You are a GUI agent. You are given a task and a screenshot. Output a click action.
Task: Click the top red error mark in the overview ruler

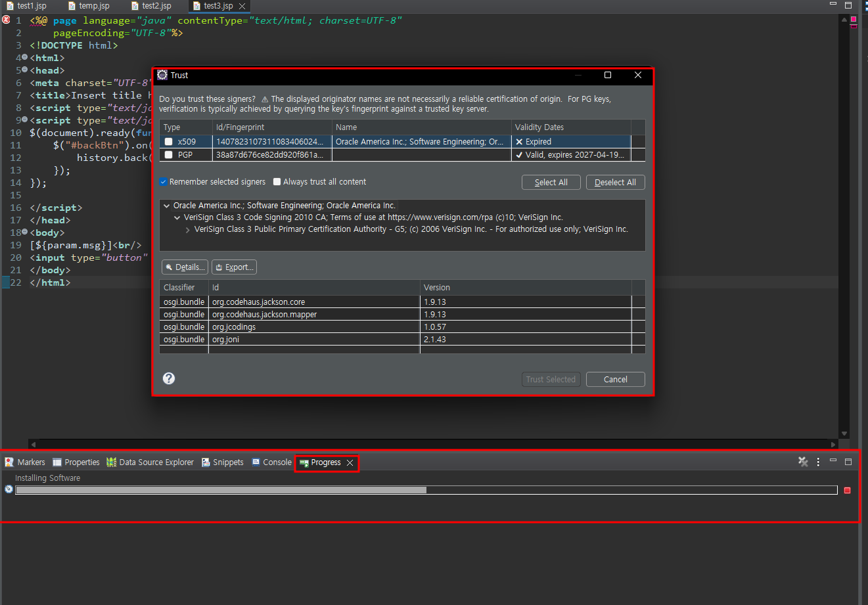point(854,19)
